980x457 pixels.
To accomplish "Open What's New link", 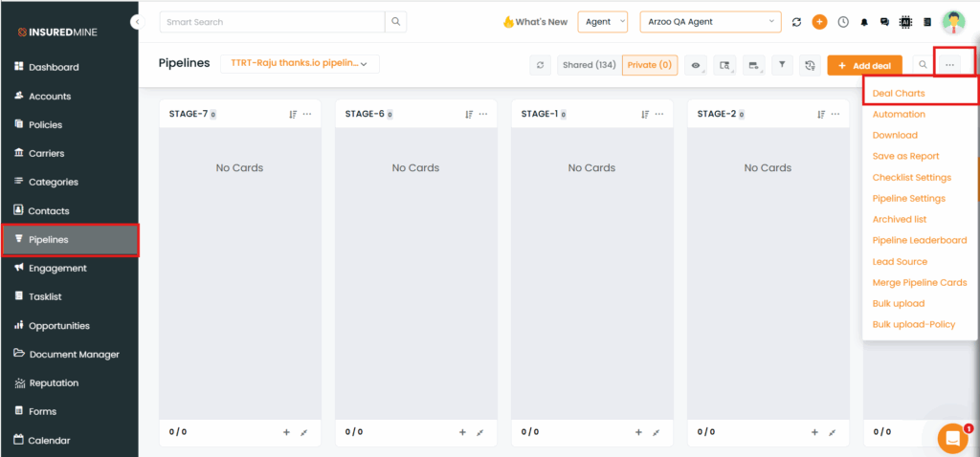I will [x=535, y=22].
